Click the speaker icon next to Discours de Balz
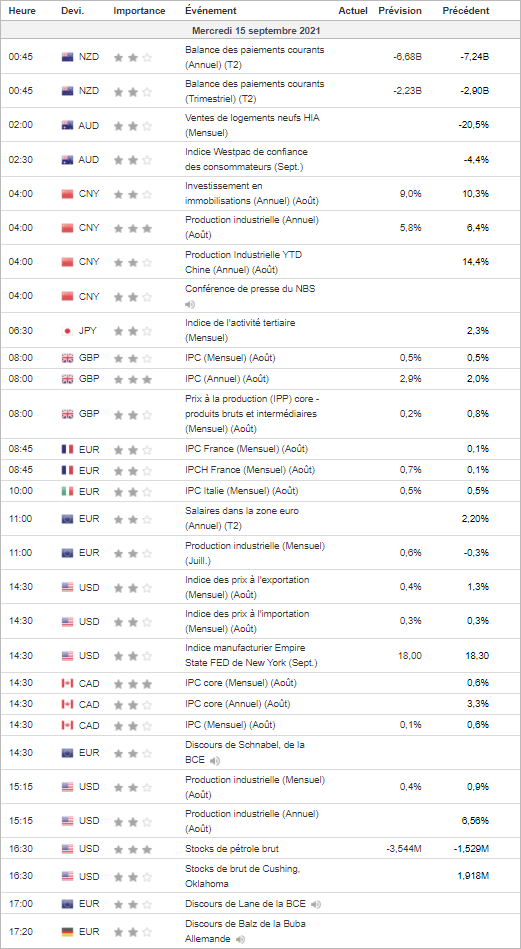Image resolution: width=521 pixels, height=949 pixels. click(240, 939)
